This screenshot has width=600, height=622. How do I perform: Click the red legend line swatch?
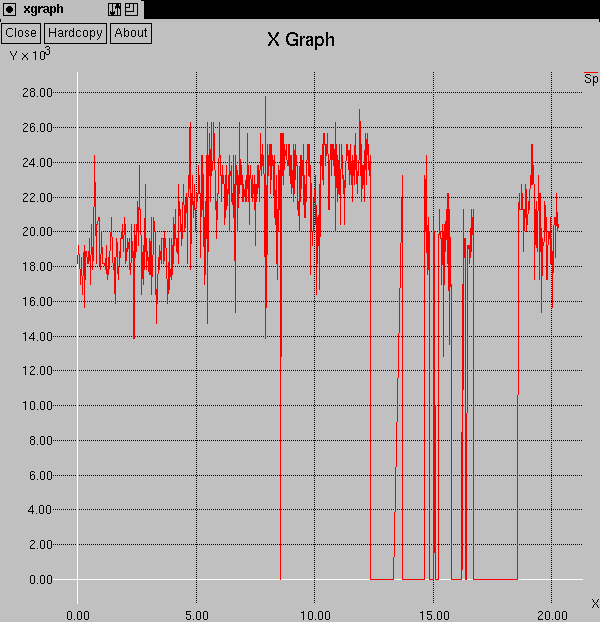click(x=591, y=73)
